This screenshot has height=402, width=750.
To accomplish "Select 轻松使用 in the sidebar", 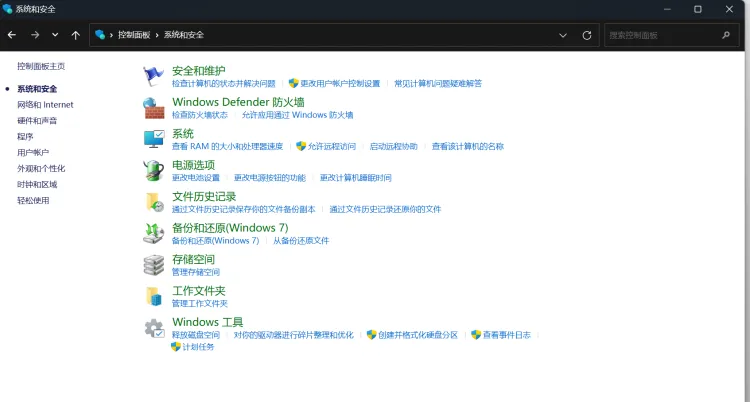I will (x=33, y=201).
